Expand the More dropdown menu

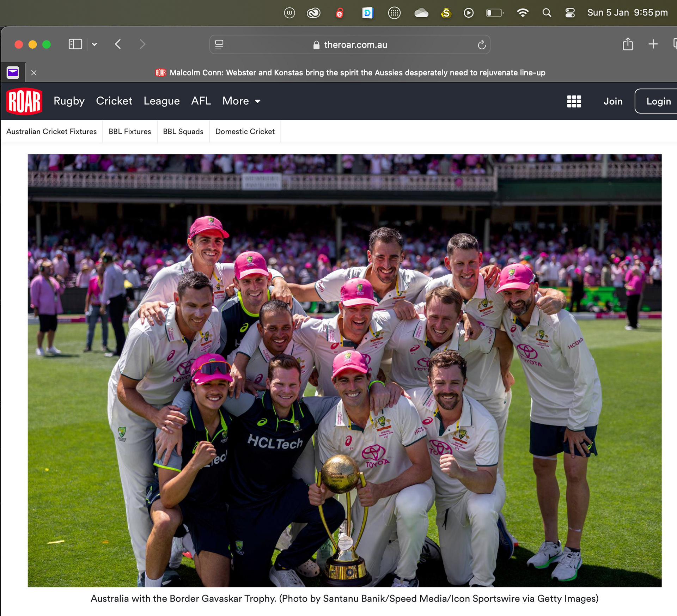[x=242, y=101]
